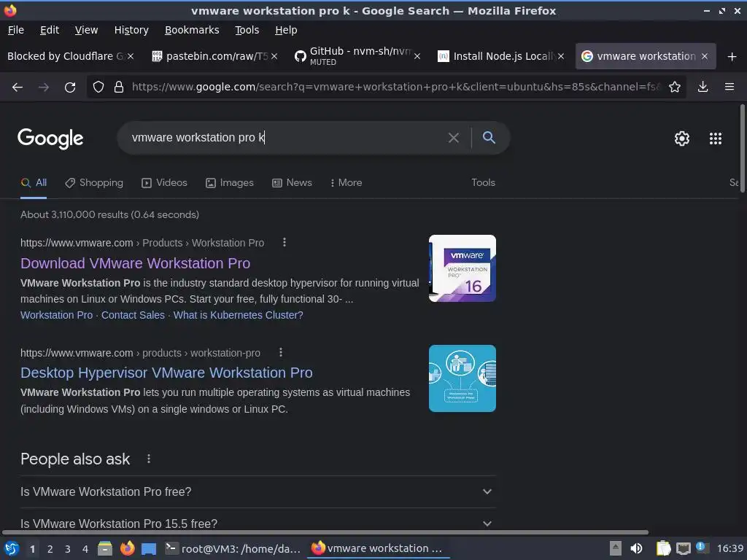Click the Firefox URL address bar
The height and width of the screenshot is (560, 747).
coord(395,87)
